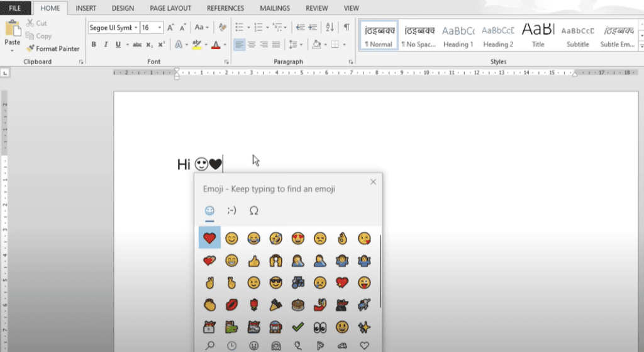Switch to the INSERT ribbon tab
Viewport: 644px width, 352px height.
pos(86,8)
